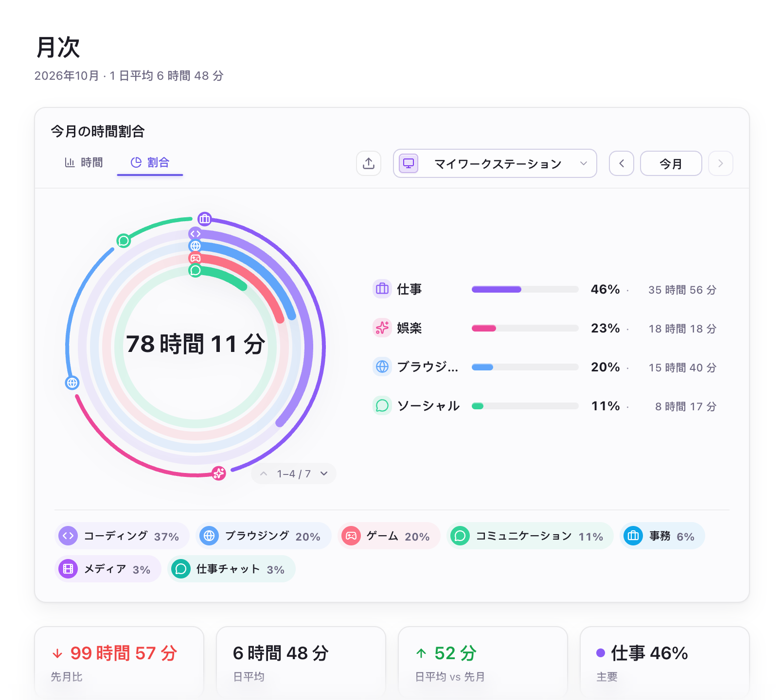Click the ソーシャル chat legend icon
The image size is (784, 700).
click(x=382, y=406)
